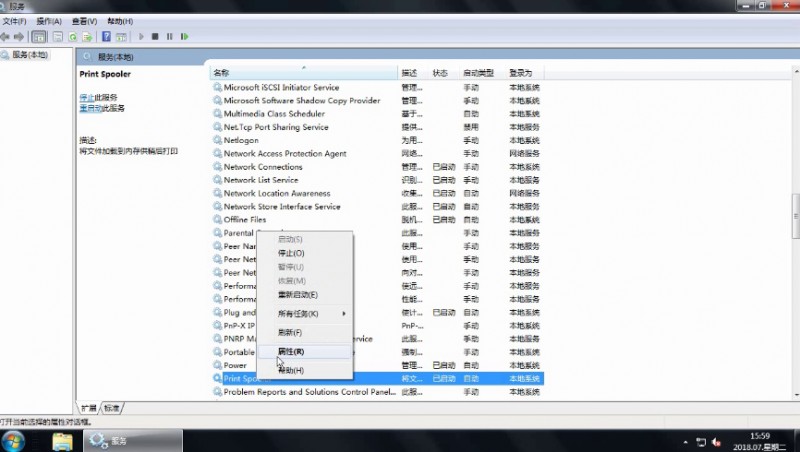Click the 停止 this service link

coord(87,97)
